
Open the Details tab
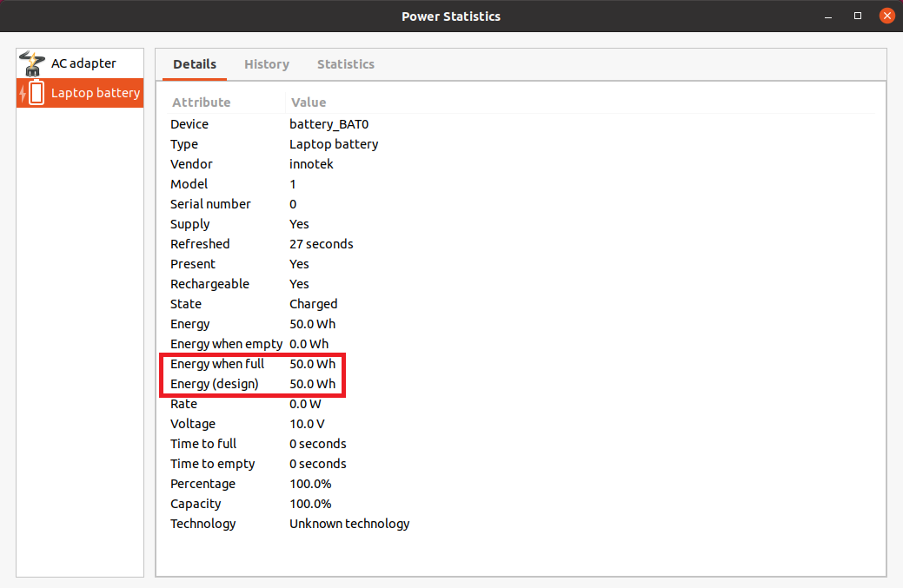(x=194, y=63)
